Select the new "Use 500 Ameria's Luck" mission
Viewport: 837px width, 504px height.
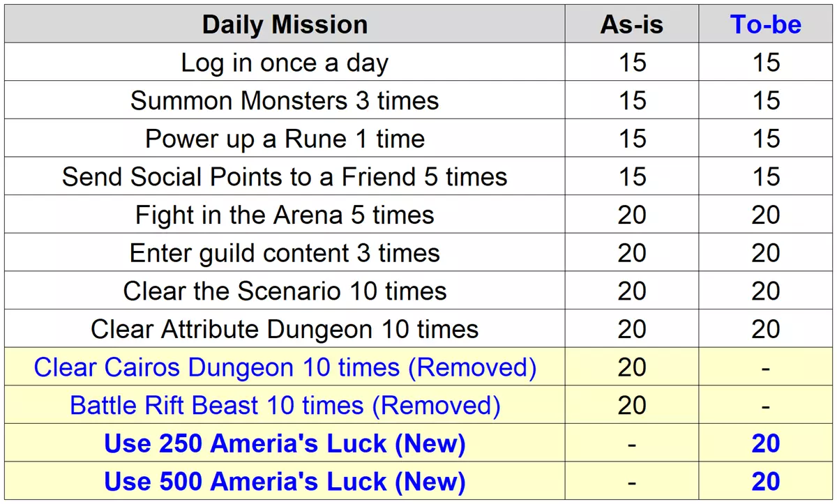[x=285, y=481]
